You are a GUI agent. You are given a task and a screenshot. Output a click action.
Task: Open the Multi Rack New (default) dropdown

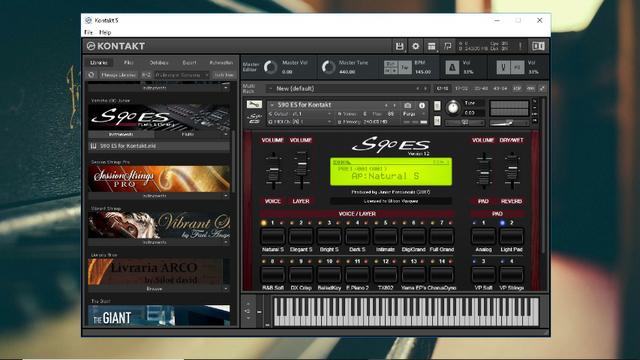tap(346, 89)
